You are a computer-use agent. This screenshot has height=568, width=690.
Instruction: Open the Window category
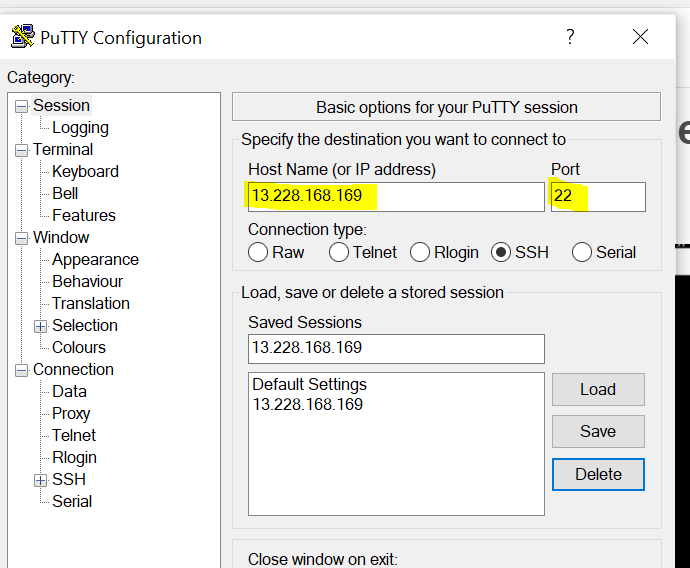(x=61, y=238)
